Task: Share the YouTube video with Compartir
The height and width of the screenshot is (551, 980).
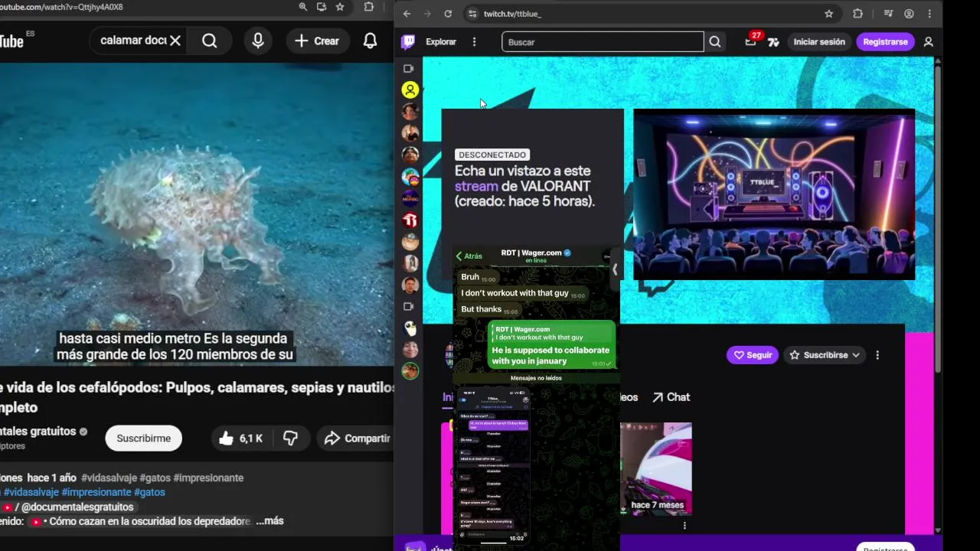Action: pos(357,439)
